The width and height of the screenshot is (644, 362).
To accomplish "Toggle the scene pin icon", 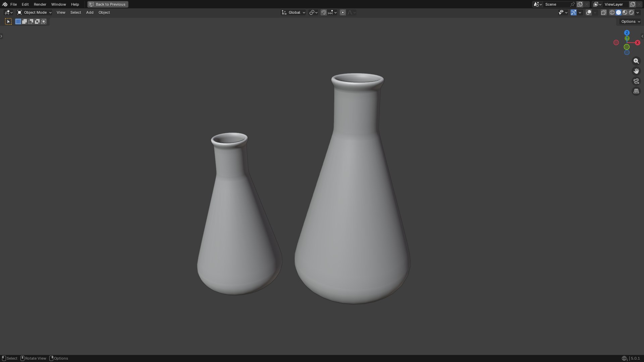I will [x=573, y=4].
